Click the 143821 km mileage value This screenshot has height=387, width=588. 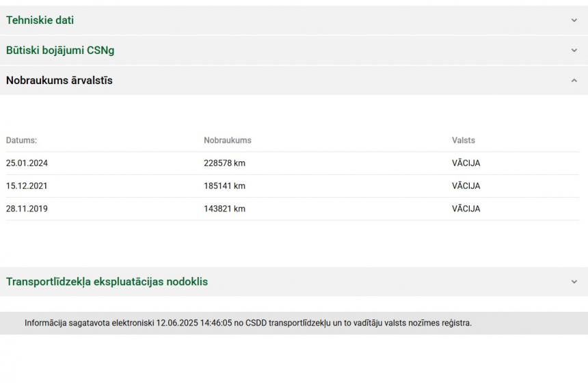(x=224, y=209)
